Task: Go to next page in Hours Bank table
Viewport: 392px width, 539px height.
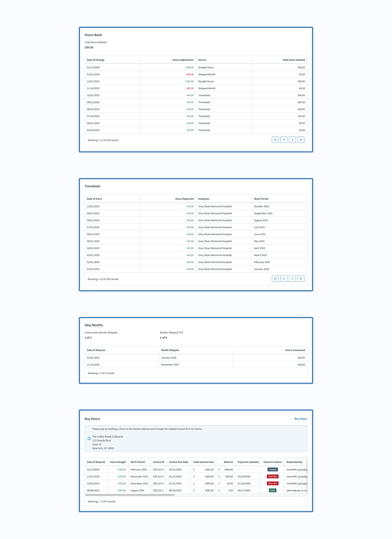Action: 292,140
